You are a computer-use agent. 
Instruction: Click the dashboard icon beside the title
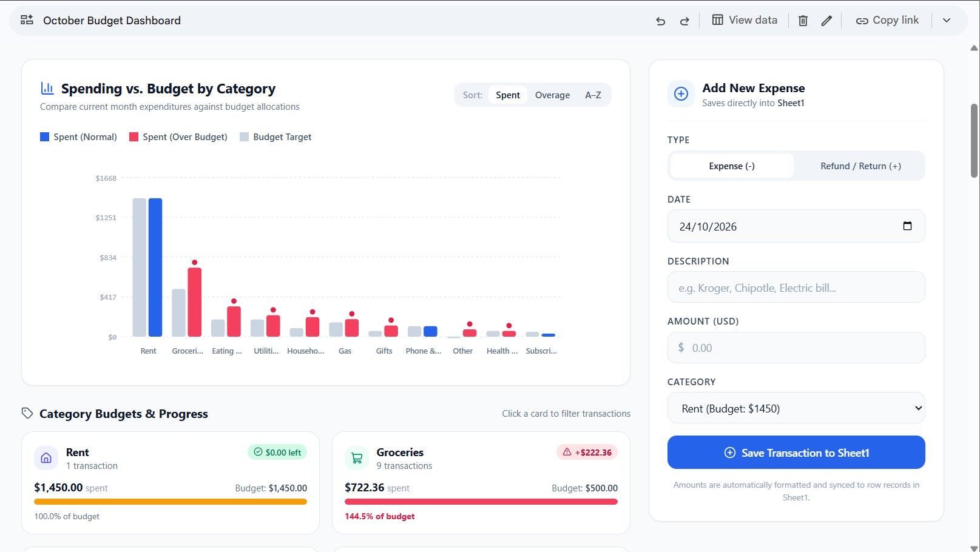pos(27,20)
